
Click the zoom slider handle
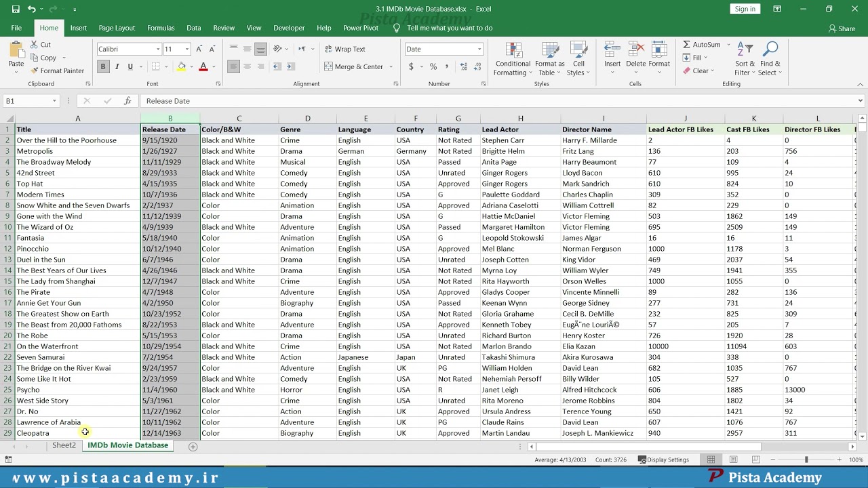[x=806, y=460]
